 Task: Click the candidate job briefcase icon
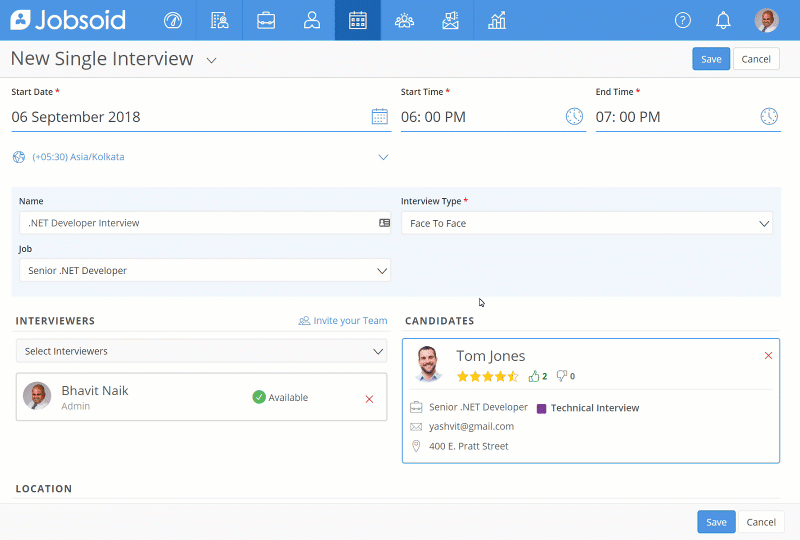(x=416, y=407)
